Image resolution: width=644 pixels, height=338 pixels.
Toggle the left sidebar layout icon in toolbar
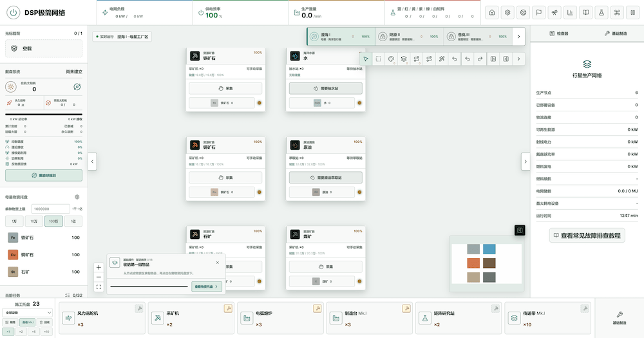click(x=493, y=59)
